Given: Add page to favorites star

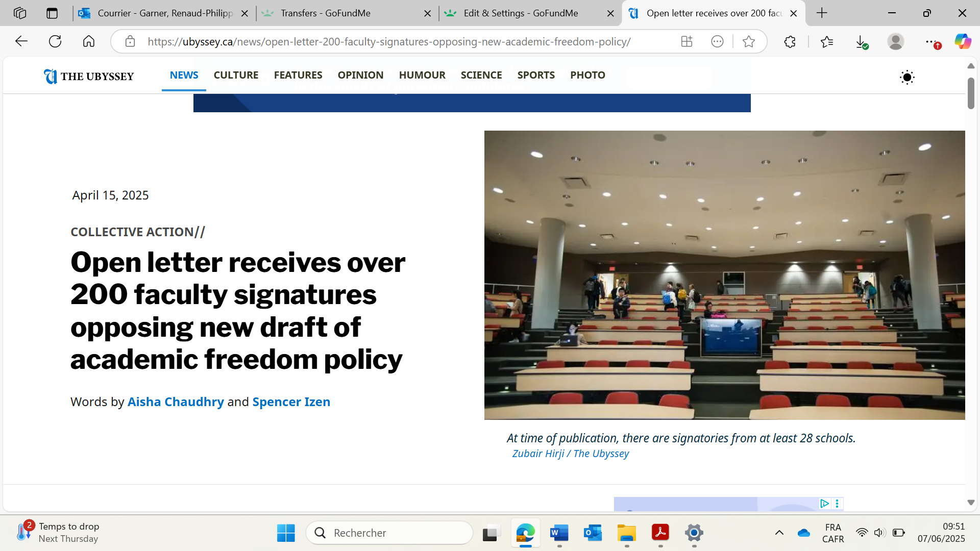Looking at the screenshot, I should click(749, 42).
